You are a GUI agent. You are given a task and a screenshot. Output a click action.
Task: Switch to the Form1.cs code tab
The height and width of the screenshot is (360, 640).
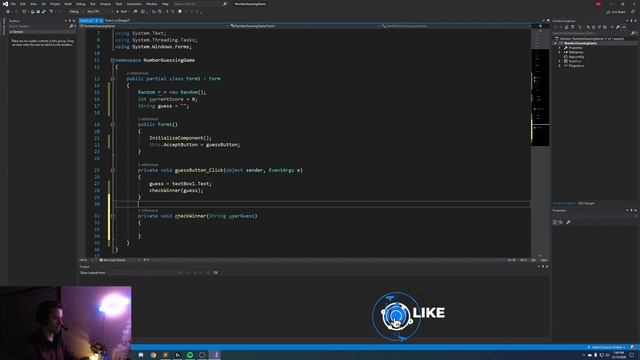tap(87, 20)
